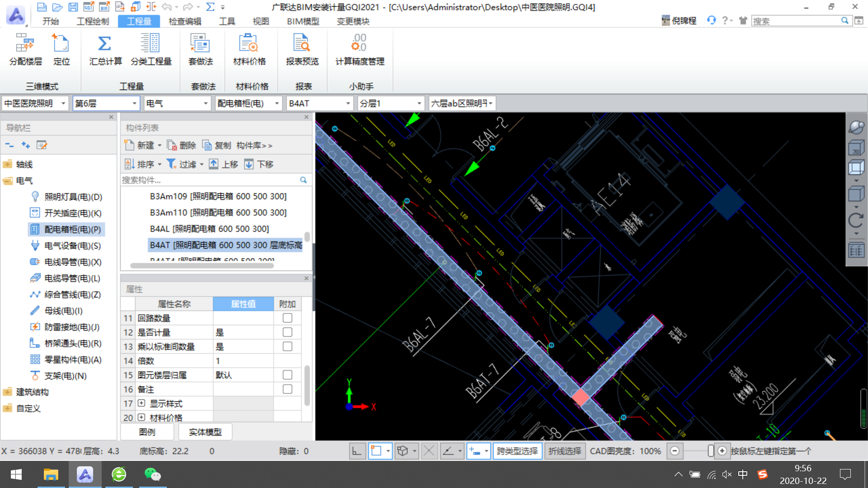Open 构件库>> component library
The image size is (868, 488).
coord(254,145)
